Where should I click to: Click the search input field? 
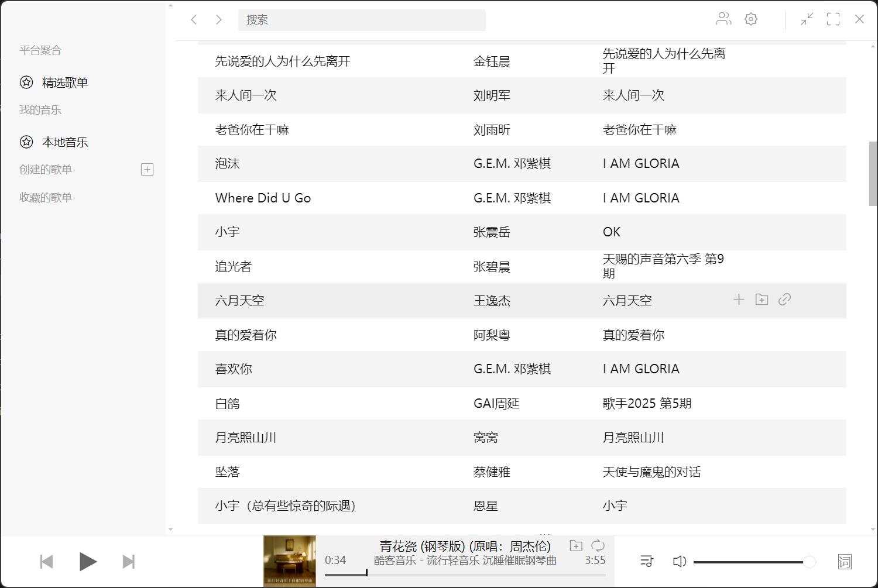point(362,19)
